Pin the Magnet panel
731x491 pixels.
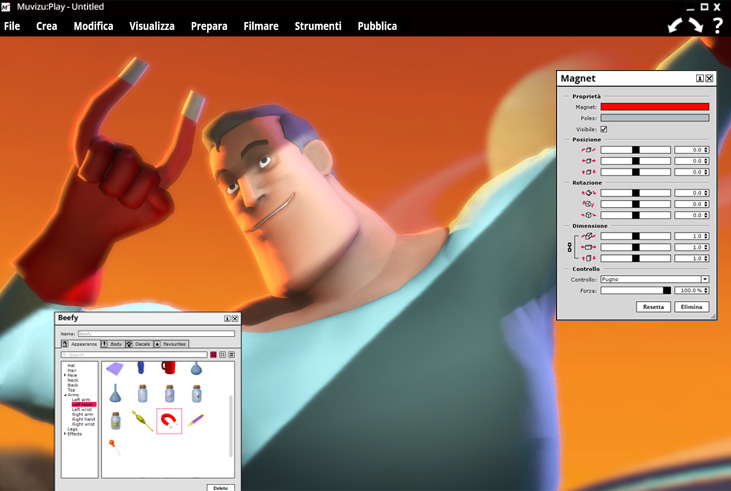700,78
